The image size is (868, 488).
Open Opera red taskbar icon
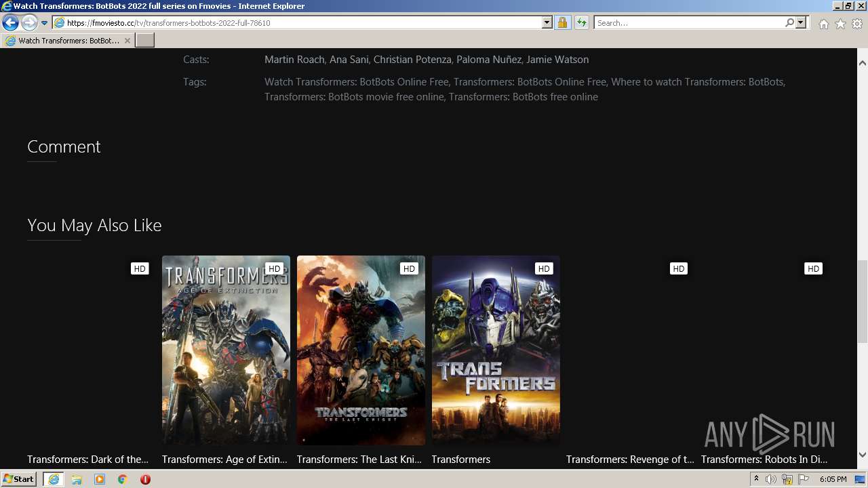tap(145, 479)
